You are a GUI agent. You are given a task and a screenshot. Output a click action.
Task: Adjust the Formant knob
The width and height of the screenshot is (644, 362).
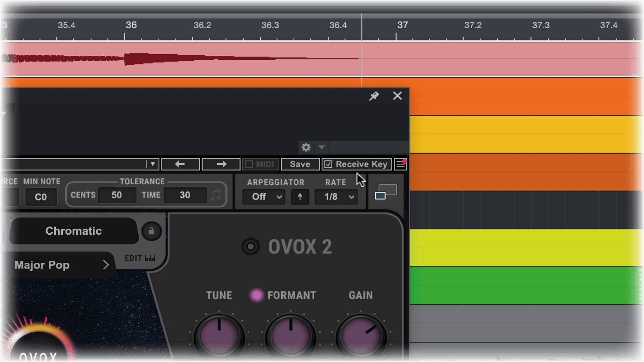[291, 336]
